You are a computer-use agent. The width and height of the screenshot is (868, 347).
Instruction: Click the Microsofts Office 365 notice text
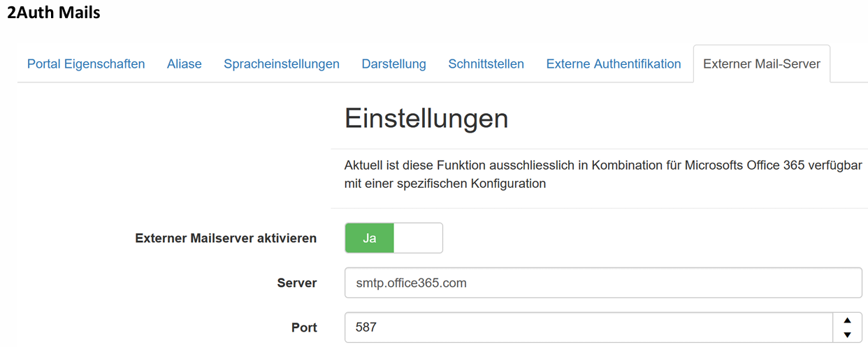602,166
